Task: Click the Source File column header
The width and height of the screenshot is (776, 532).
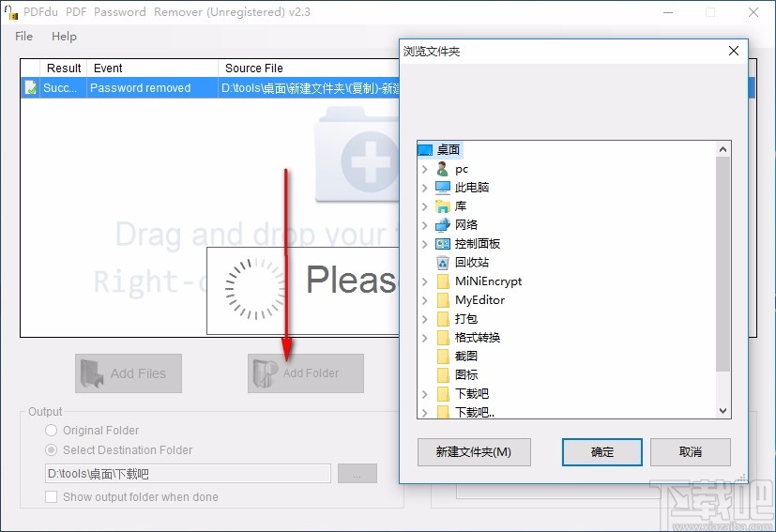Action: pyautogui.click(x=309, y=68)
